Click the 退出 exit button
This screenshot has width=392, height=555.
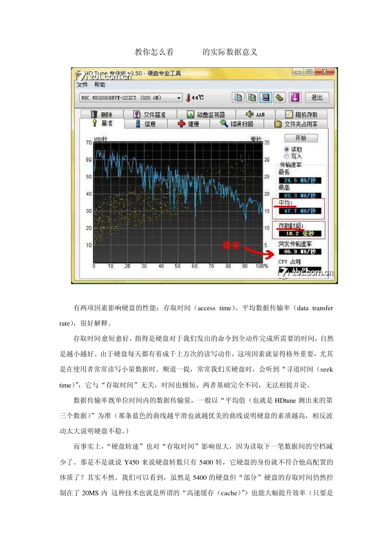click(317, 97)
